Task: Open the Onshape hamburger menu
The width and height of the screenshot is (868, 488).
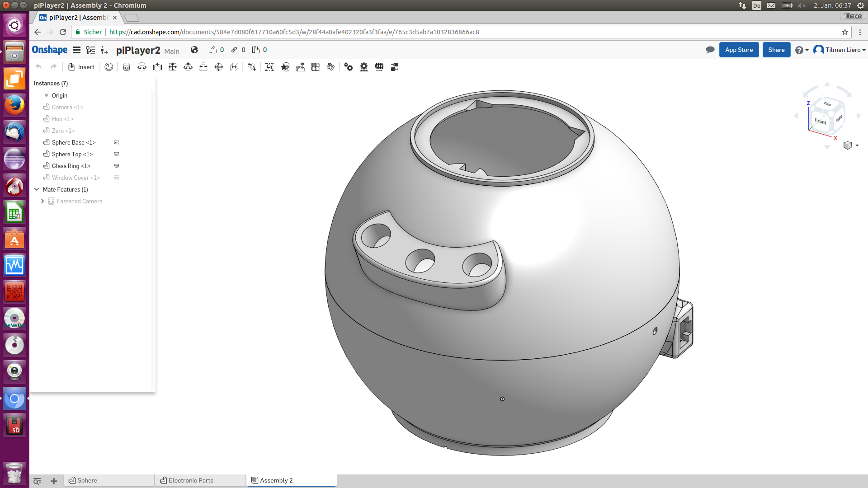Action: point(77,50)
